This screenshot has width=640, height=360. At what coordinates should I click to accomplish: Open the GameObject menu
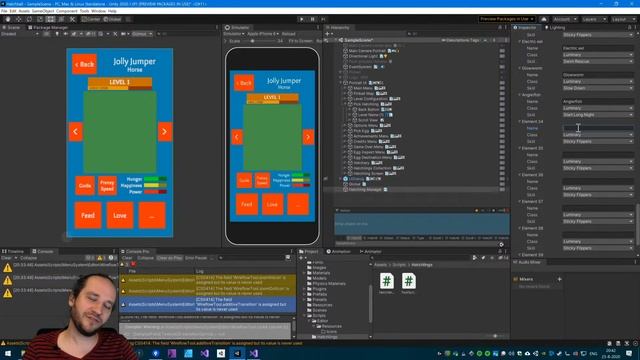tap(43, 11)
